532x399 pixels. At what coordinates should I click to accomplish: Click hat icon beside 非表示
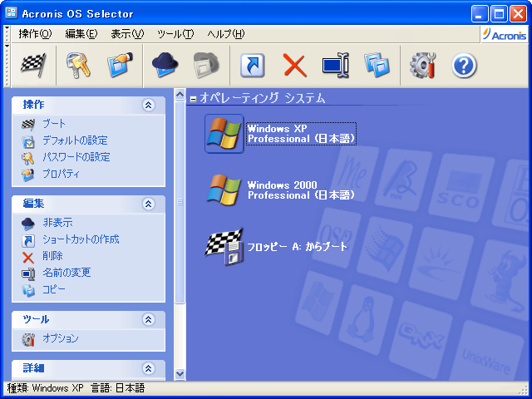(27, 224)
